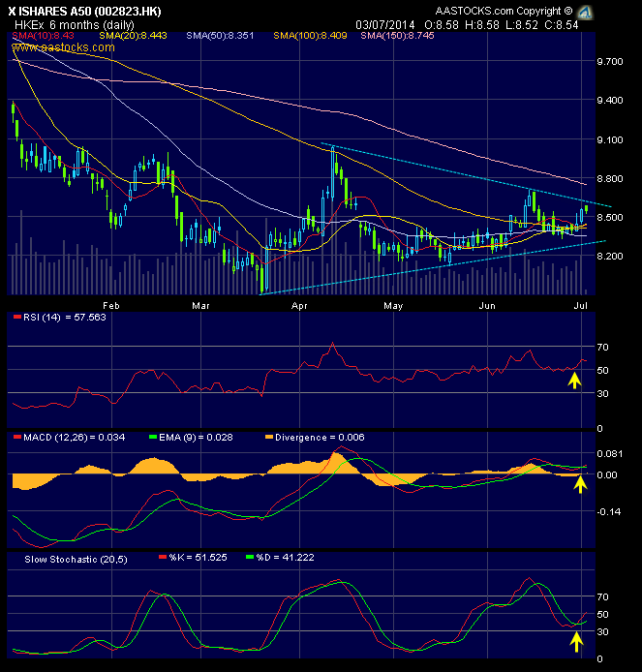Click the 9.100 price axis label
The height and width of the screenshot is (672, 642).
coord(610,140)
